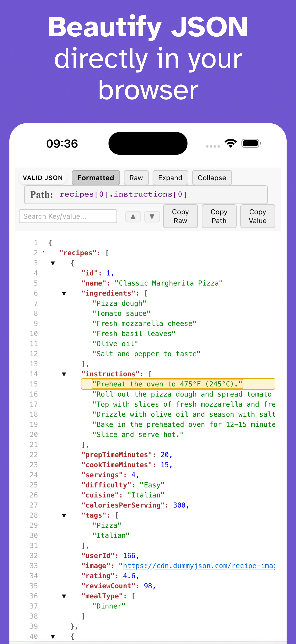Select the "Classic Margherita Pizza" name value
296x644 pixels.
click(168, 283)
